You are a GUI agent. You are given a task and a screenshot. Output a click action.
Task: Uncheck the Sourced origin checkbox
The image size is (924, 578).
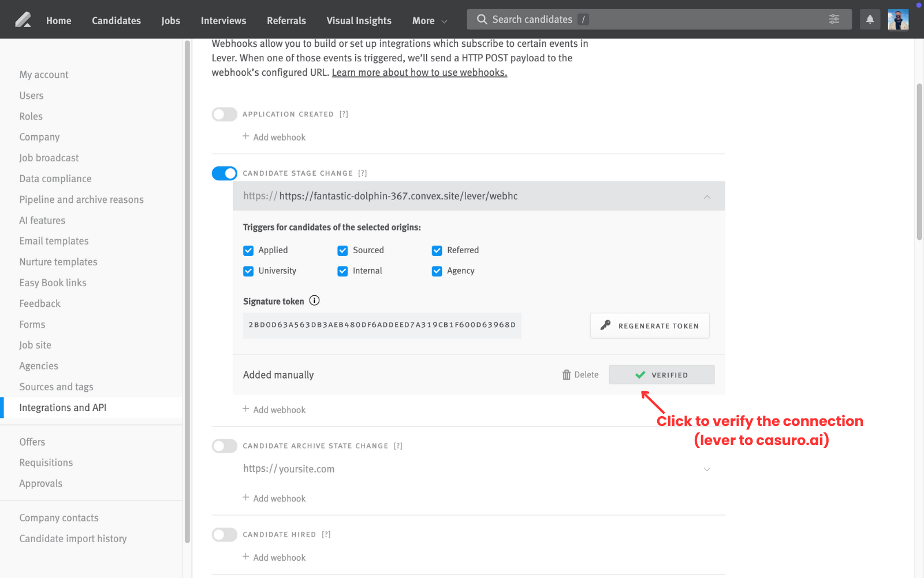tap(342, 250)
